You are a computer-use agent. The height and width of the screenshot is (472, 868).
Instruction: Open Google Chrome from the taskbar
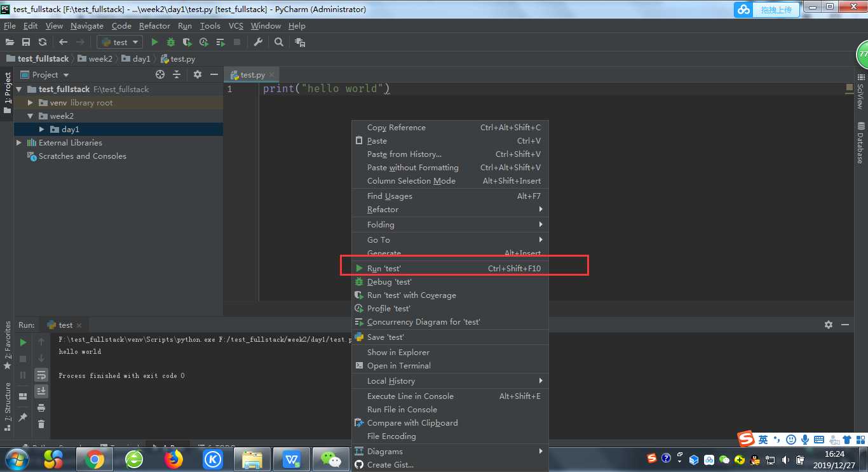point(95,459)
